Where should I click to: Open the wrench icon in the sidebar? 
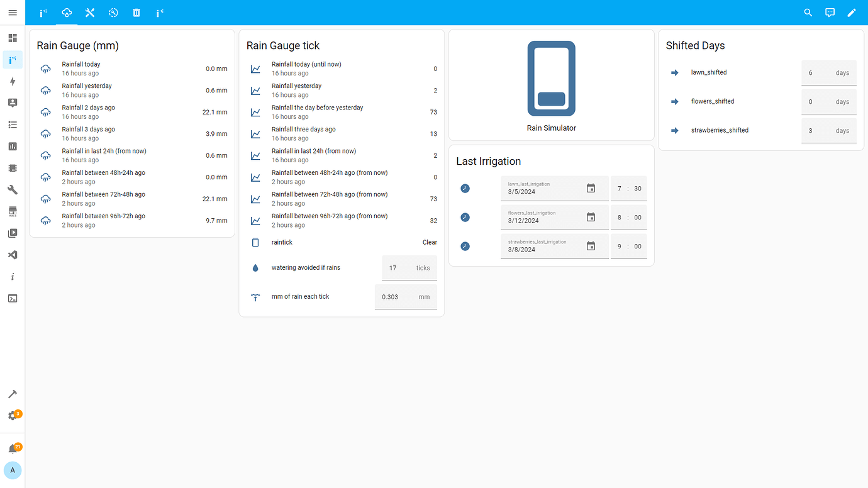click(13, 189)
